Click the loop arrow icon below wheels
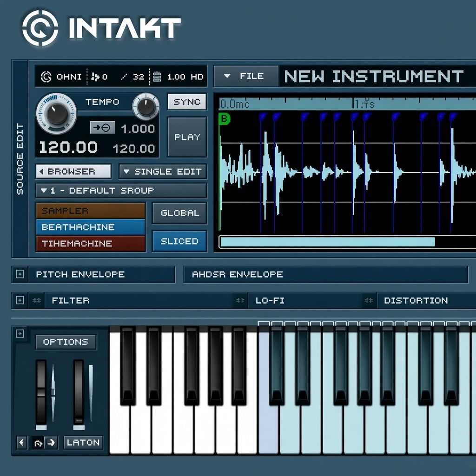 [38, 443]
